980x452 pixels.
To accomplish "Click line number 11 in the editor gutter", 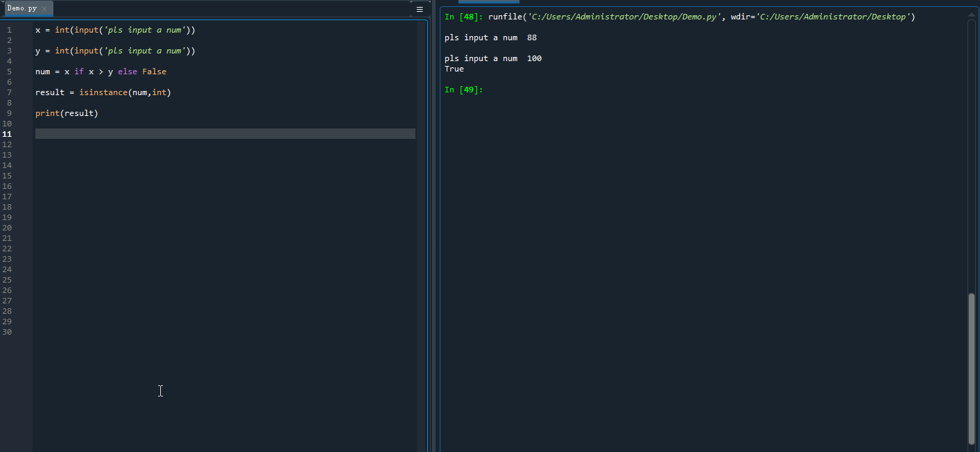I will coord(7,133).
